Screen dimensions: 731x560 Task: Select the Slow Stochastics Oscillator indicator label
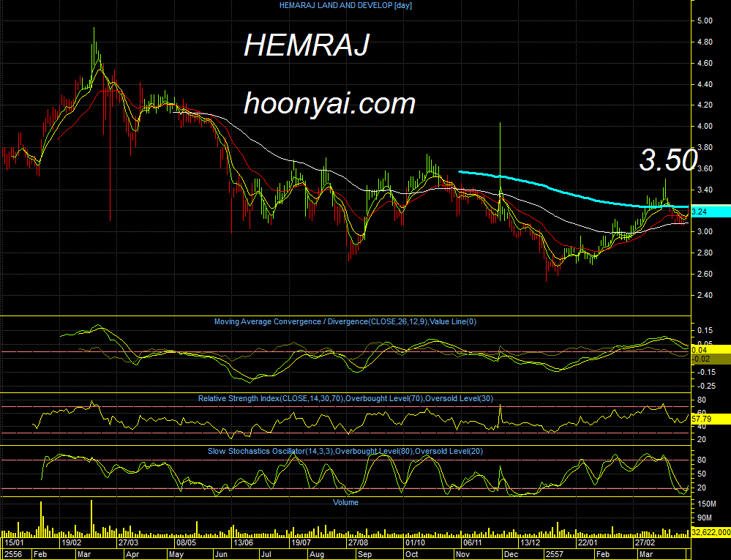click(345, 452)
